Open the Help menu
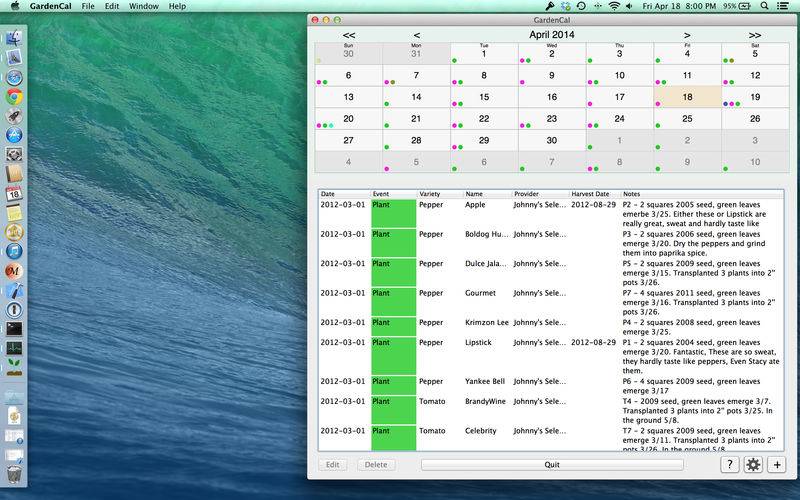 tap(177, 6)
